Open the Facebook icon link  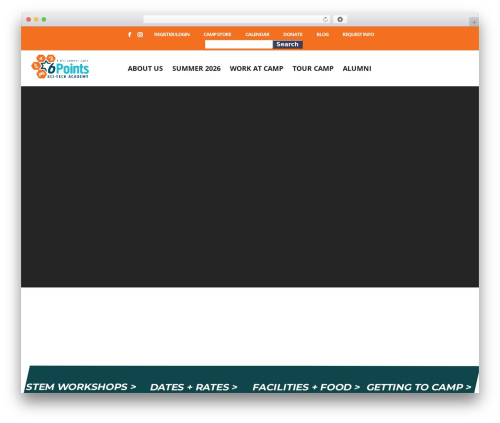click(x=130, y=34)
